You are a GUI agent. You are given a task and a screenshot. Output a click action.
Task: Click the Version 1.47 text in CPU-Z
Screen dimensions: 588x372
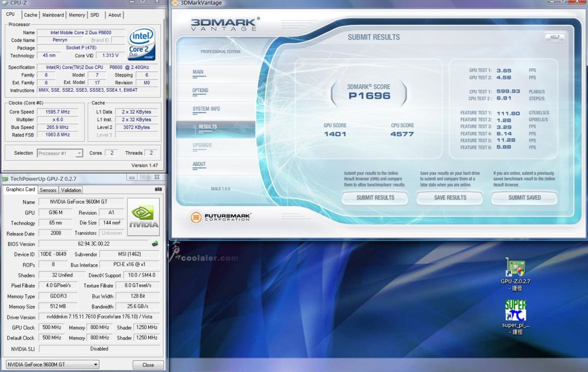tap(145, 165)
